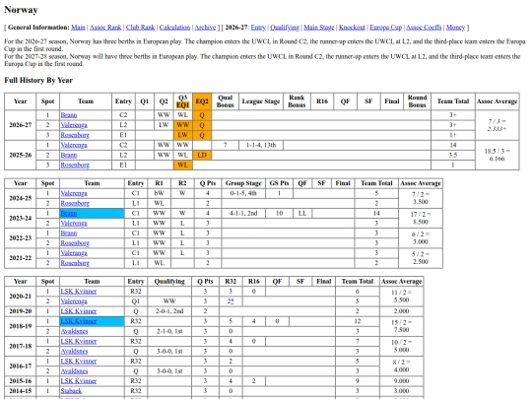Viewport: 532px width, 399px height.
Task: Open the Calculation link
Action: pyautogui.click(x=174, y=28)
